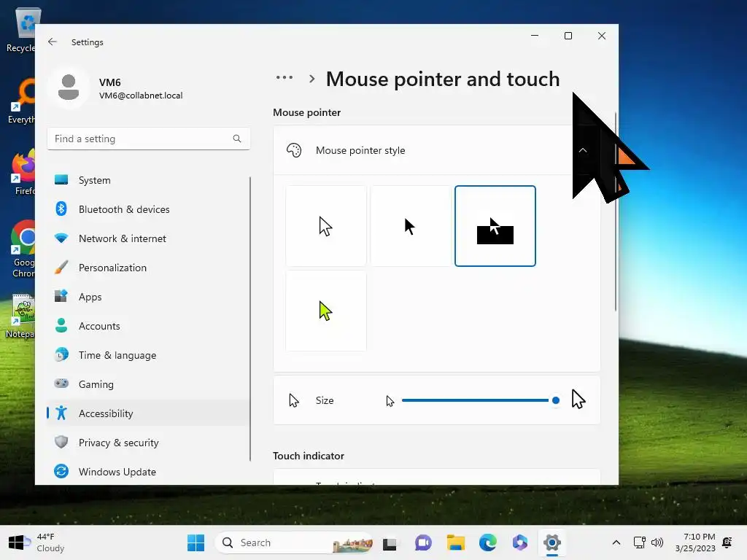Open VM6 account profile name

(109, 82)
